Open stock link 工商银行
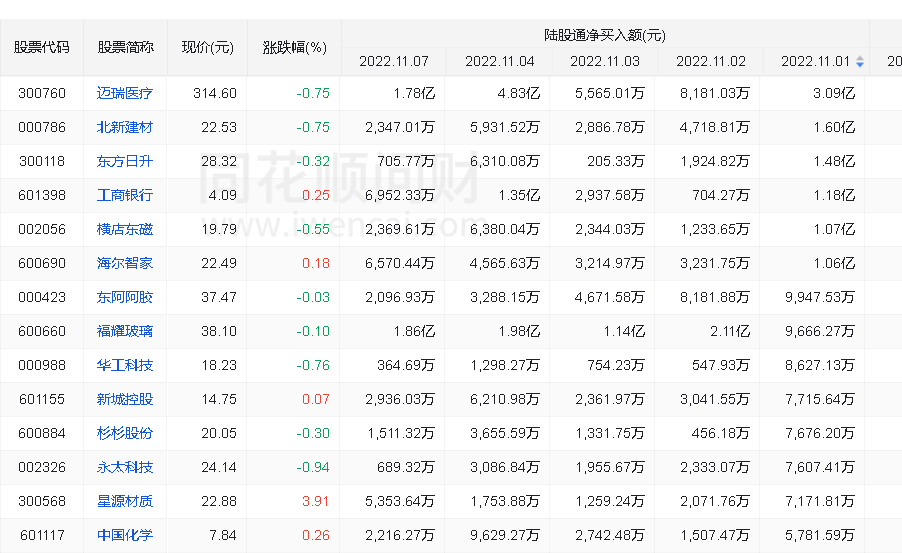This screenshot has width=902, height=553. pyautogui.click(x=125, y=195)
